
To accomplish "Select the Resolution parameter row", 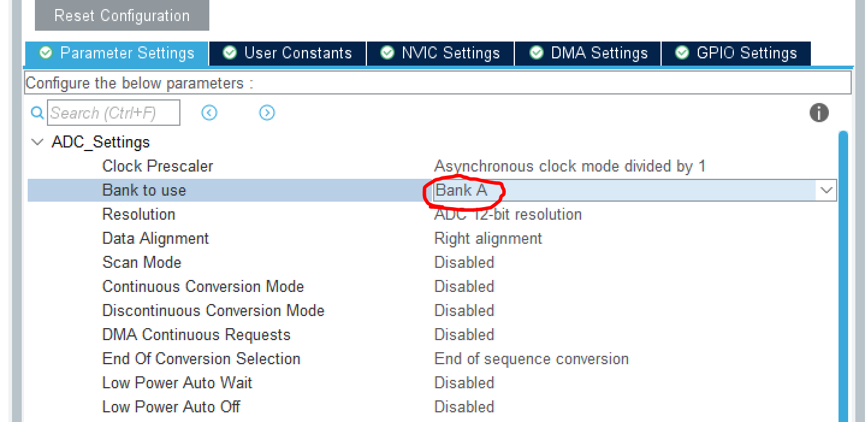I will (139, 214).
